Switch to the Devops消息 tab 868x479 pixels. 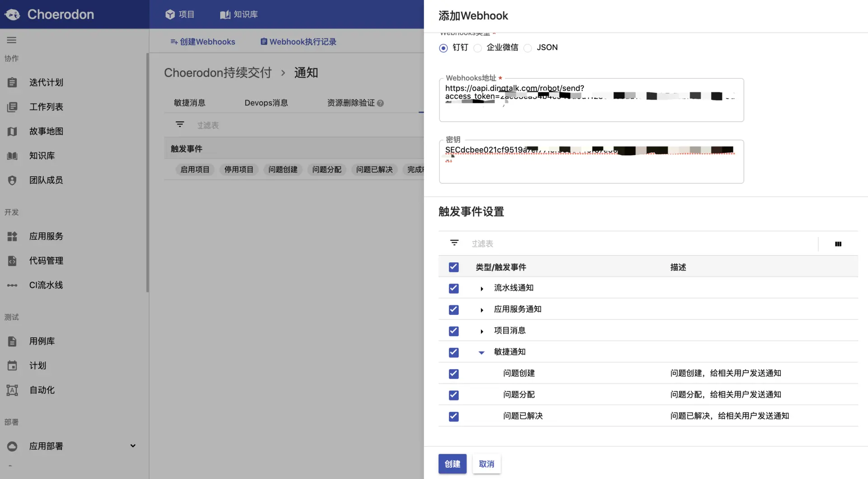tap(266, 103)
